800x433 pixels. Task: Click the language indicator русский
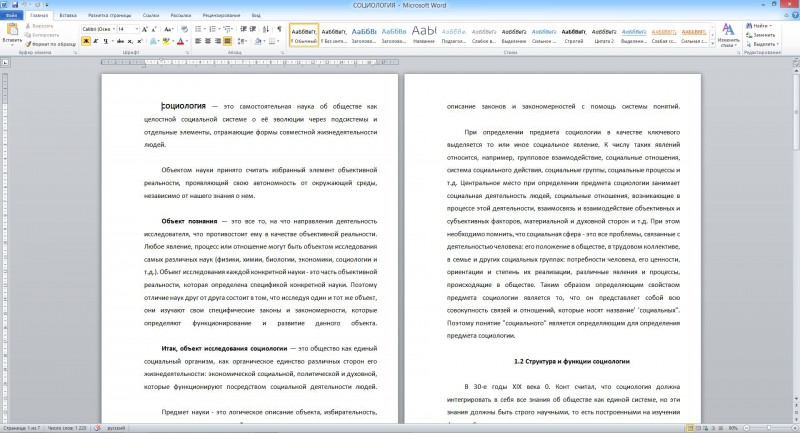[116, 428]
